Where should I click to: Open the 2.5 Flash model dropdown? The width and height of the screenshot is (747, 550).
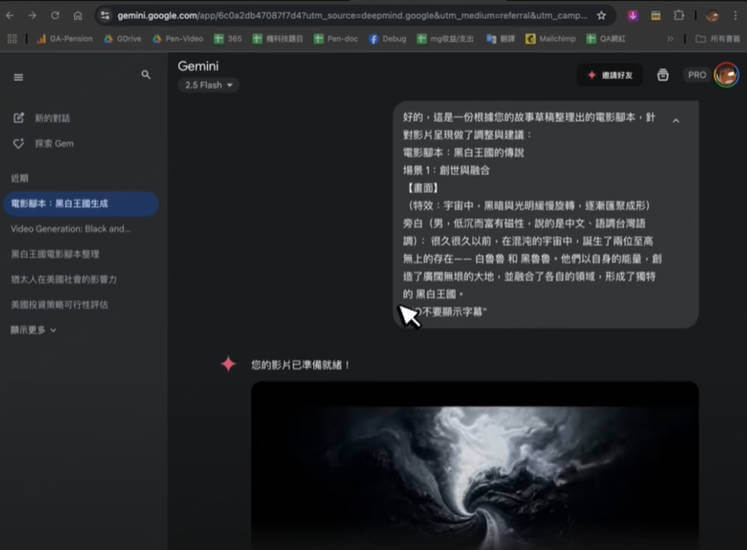point(208,85)
